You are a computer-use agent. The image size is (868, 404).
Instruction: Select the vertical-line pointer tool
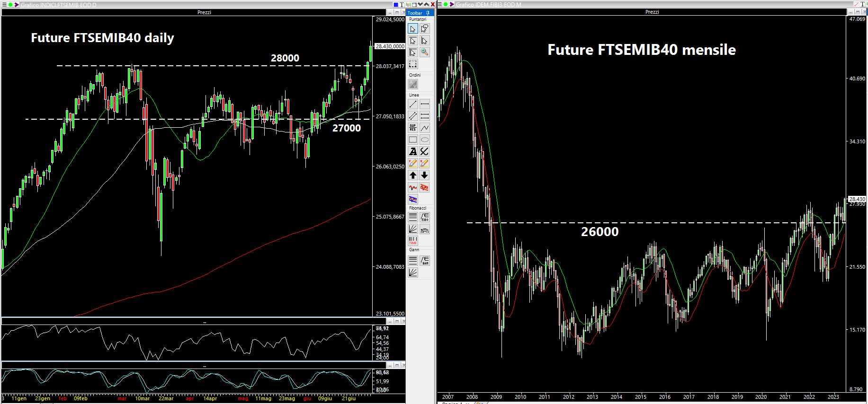coord(425,41)
